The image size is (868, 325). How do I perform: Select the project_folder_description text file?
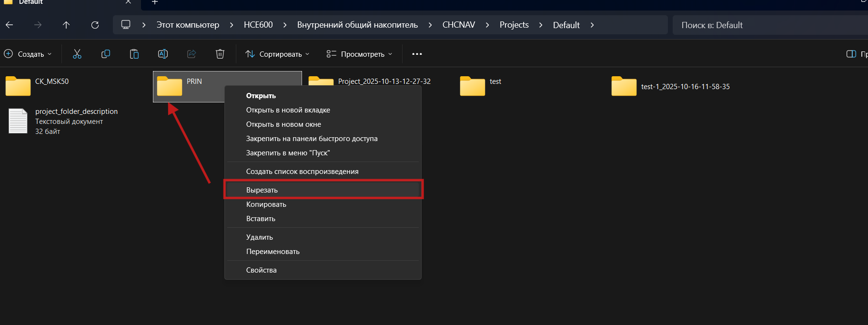(x=62, y=121)
